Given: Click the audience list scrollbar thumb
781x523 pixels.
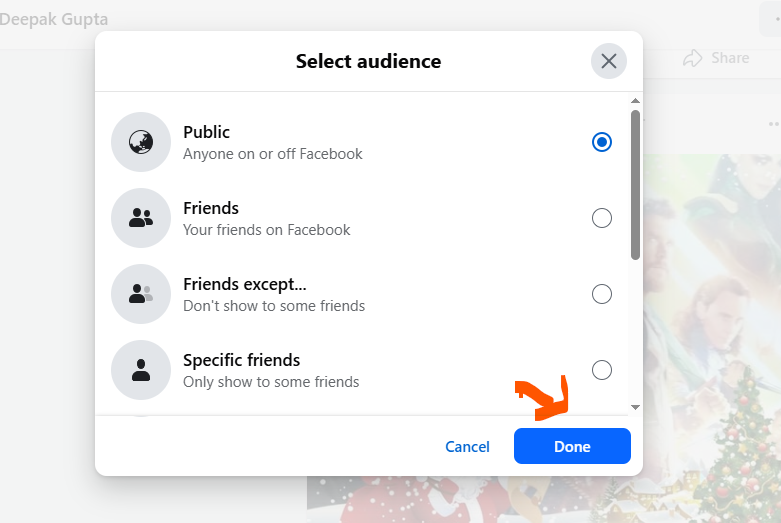Looking at the screenshot, I should tap(635, 185).
